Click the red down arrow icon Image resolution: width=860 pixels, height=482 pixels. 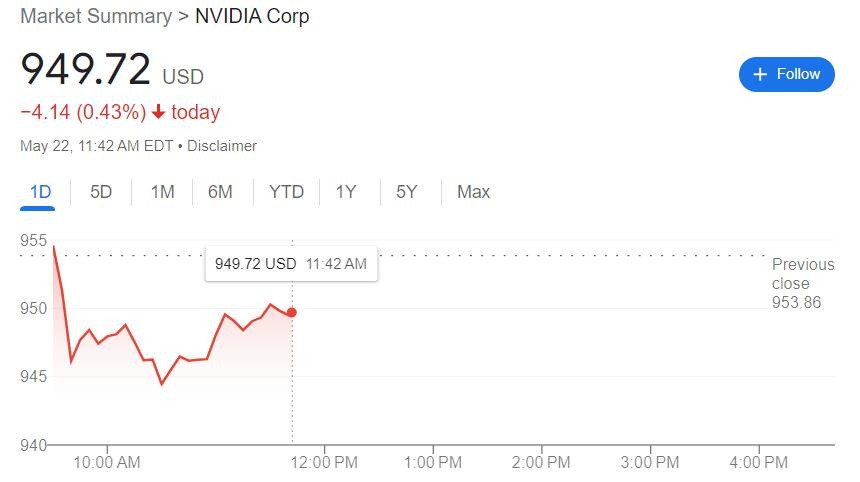click(158, 112)
